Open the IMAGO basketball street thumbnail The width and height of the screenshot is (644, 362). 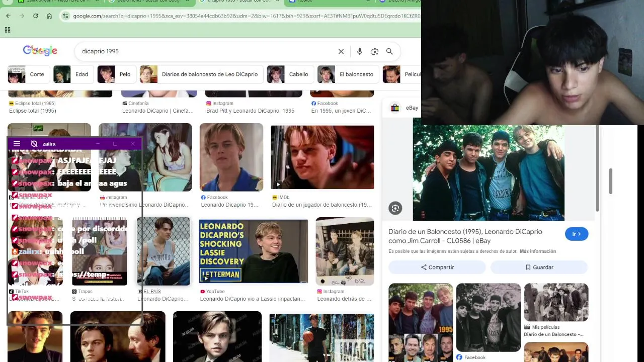pyautogui.click(x=321, y=338)
